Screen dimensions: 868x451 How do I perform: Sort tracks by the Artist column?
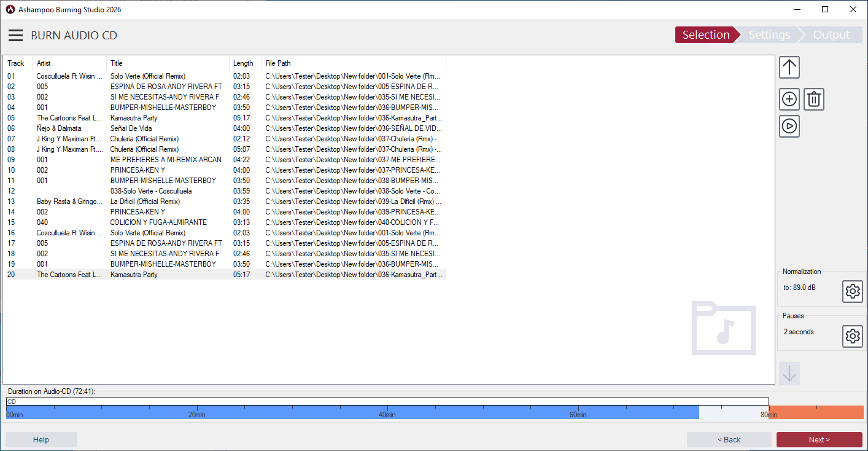[x=43, y=63]
